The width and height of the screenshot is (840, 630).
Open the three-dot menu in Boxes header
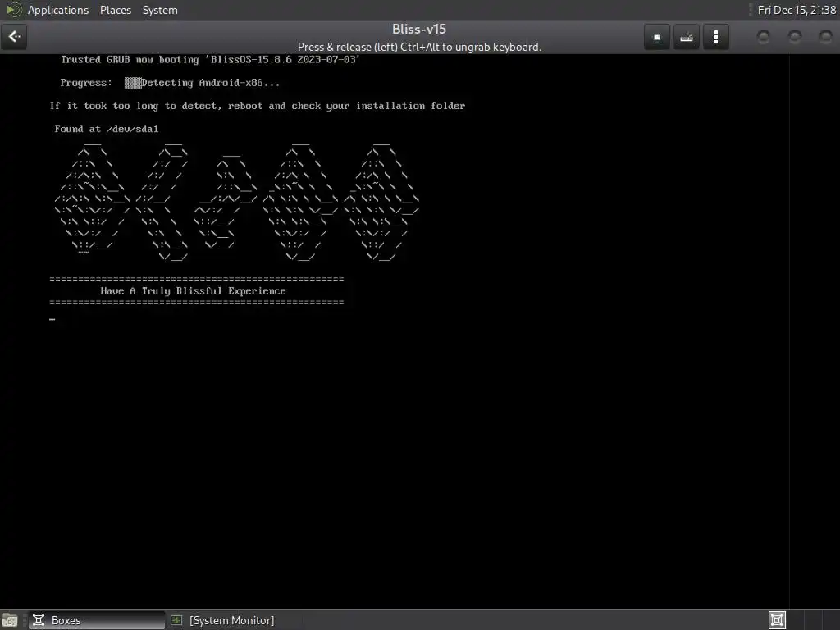pyautogui.click(x=715, y=37)
